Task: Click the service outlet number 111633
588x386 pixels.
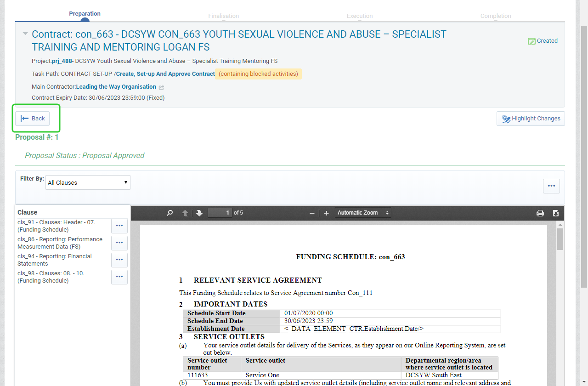Action: coord(198,375)
